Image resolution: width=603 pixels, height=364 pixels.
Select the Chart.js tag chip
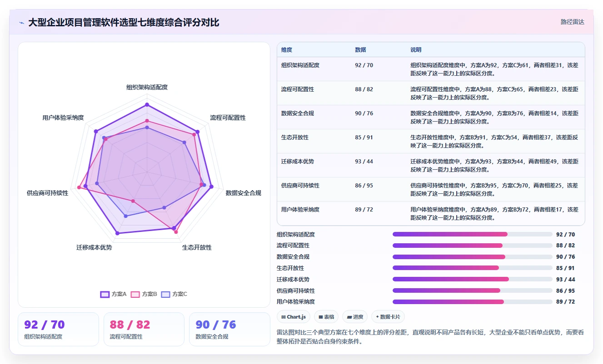294,317
